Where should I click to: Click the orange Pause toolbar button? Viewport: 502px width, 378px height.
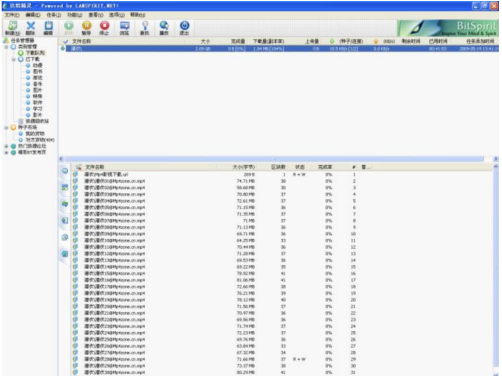[86, 28]
